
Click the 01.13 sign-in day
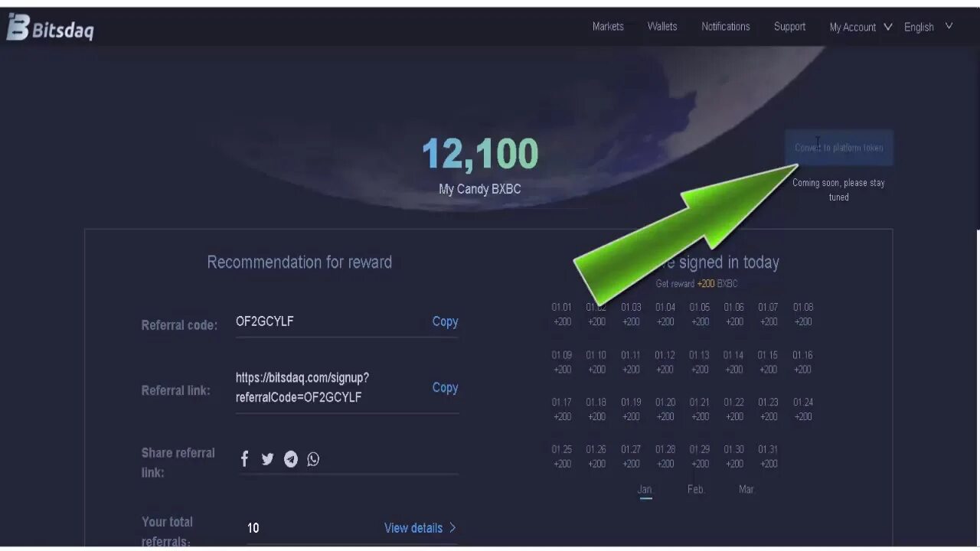coord(700,362)
